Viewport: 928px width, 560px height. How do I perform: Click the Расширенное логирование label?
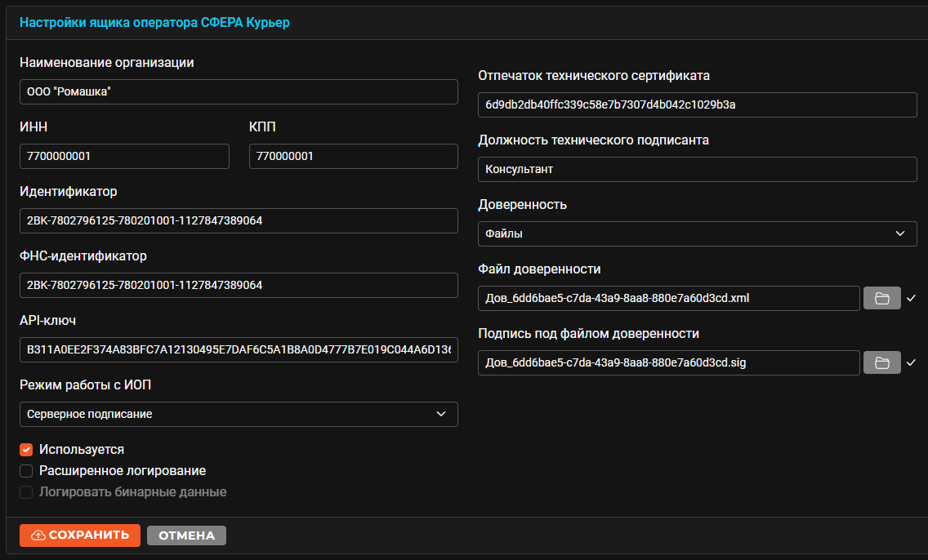(123, 471)
